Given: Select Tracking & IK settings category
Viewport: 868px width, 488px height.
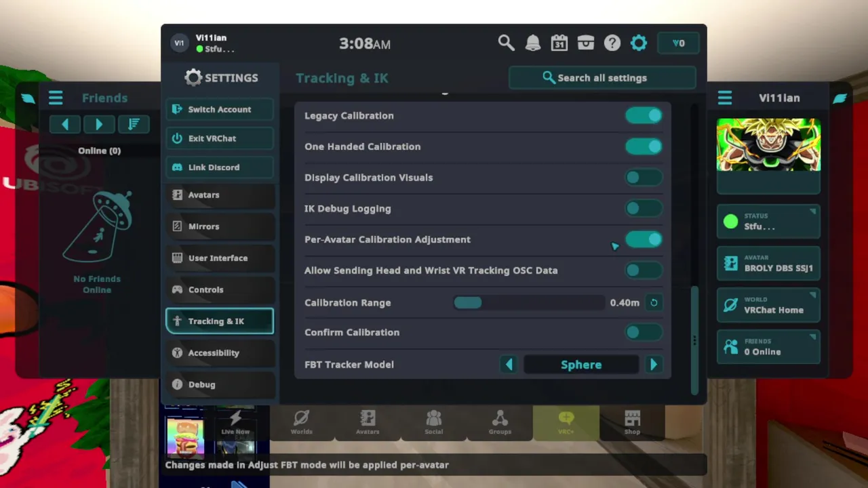Looking at the screenshot, I should click(220, 321).
